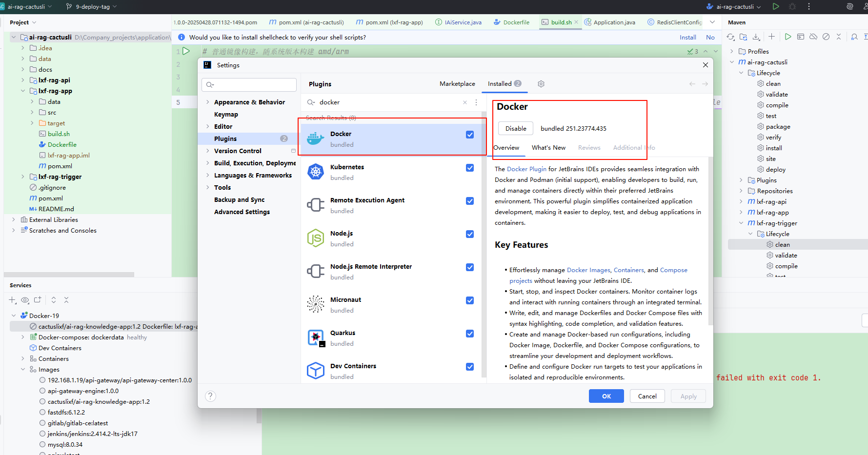This screenshot has height=455, width=868.
Task: Open View Options eye icon in Services
Action: coord(25,300)
